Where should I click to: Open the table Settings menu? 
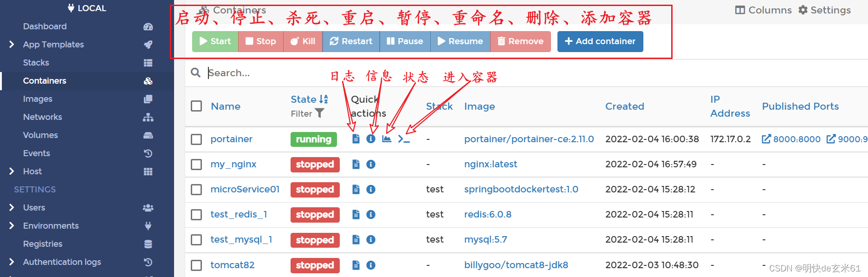pos(824,10)
